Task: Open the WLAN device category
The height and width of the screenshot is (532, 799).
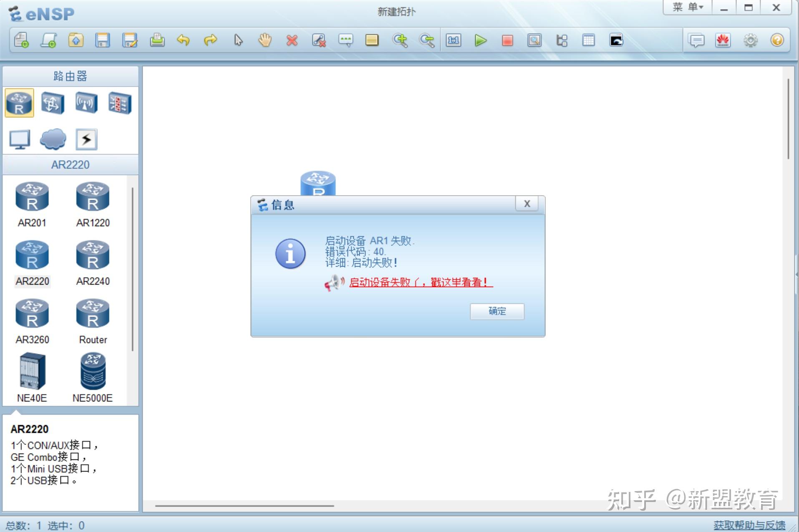Action: [85, 103]
